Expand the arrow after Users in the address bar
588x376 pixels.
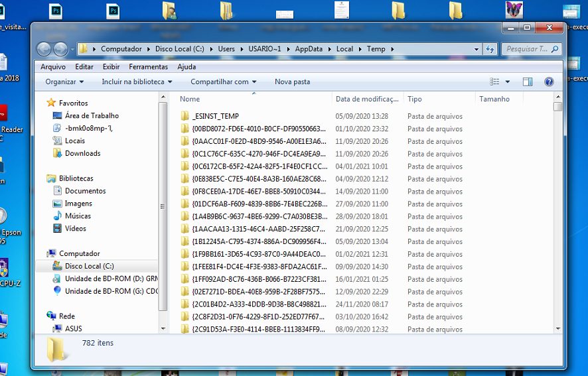tap(242, 49)
